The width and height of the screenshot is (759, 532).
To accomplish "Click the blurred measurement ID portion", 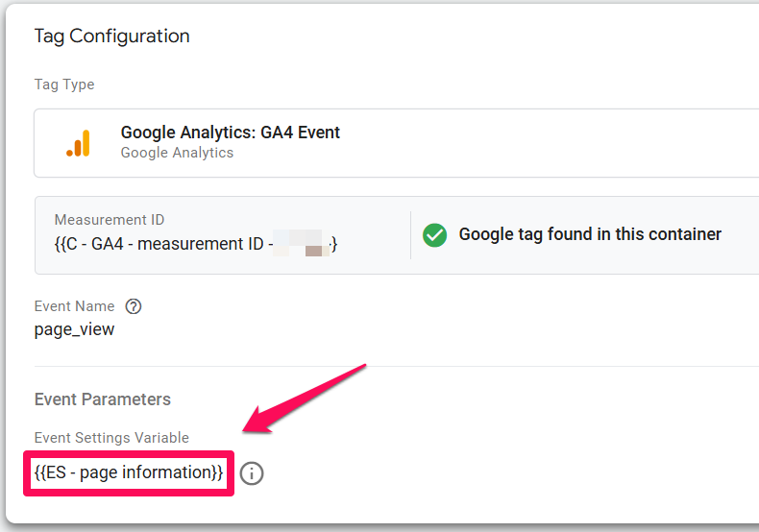I will (302, 243).
